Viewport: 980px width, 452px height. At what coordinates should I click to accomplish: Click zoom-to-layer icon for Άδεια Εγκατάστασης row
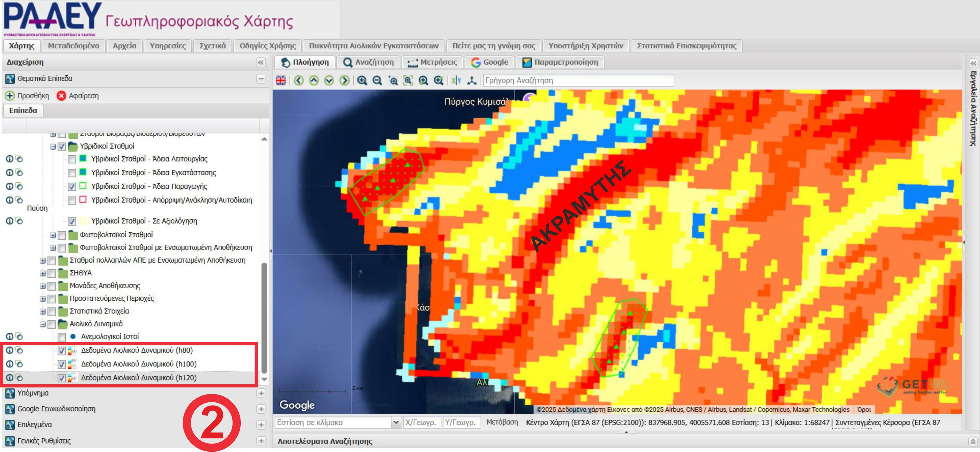19,173
